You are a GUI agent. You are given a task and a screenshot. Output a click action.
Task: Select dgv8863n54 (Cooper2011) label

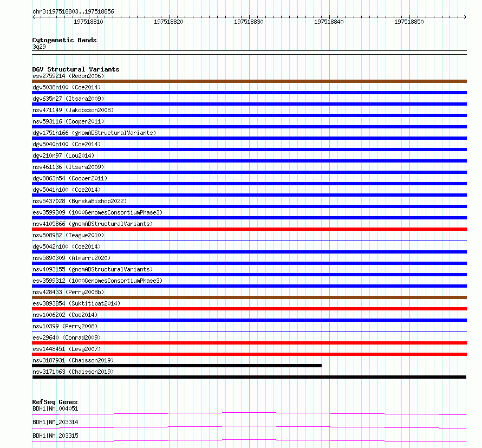70,178
